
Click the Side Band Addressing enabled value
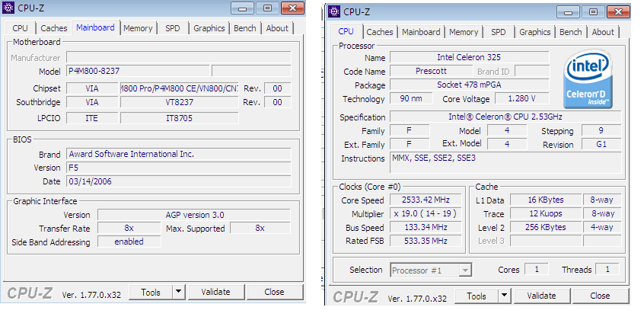pyautogui.click(x=129, y=242)
